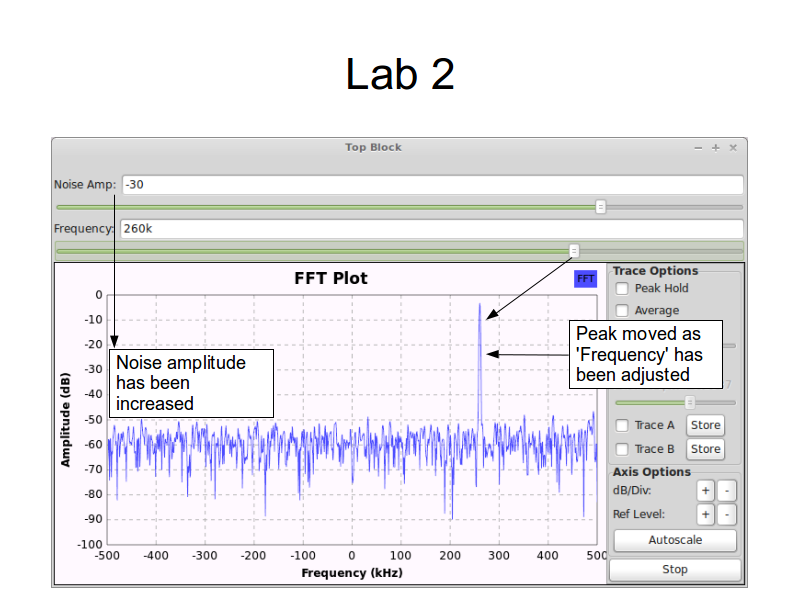Screen dimensions: 800x600
Task: Click the Noise Amp slider handle
Action: (x=600, y=207)
